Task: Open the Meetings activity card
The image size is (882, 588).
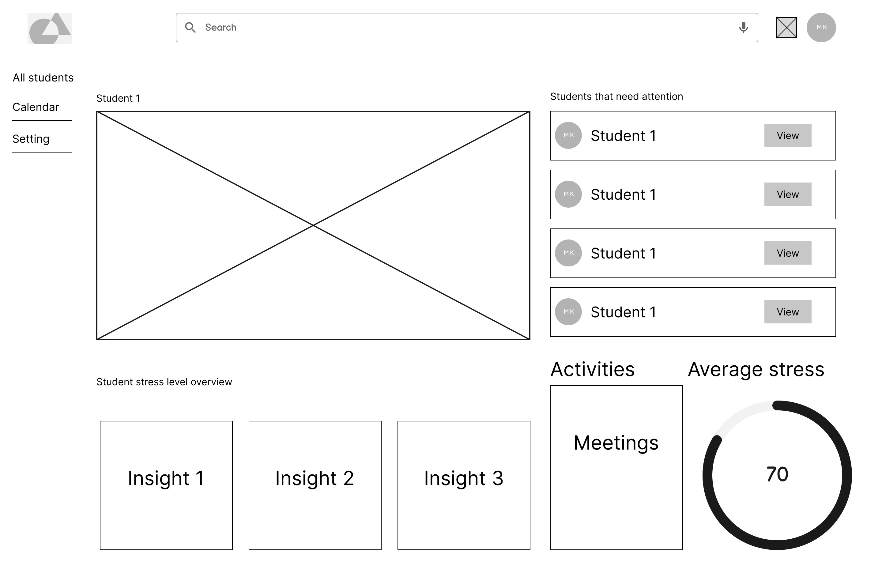Action: 616,467
